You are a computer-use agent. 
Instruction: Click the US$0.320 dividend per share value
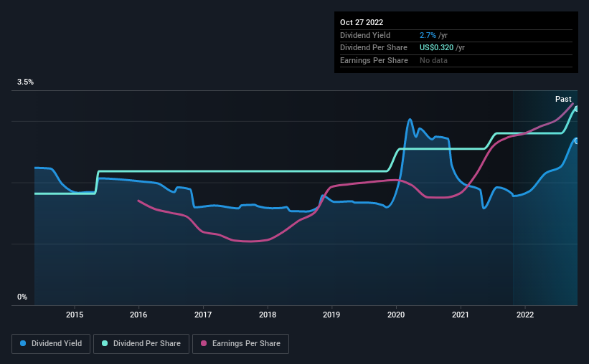pos(436,48)
